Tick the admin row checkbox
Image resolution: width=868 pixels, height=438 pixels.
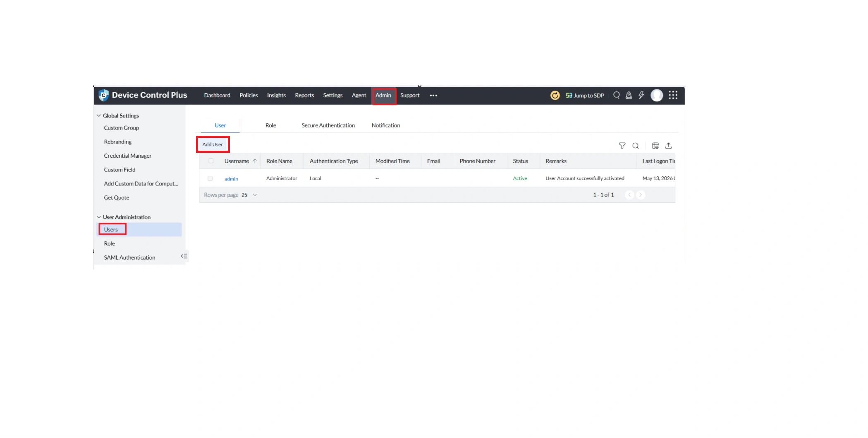(x=210, y=178)
